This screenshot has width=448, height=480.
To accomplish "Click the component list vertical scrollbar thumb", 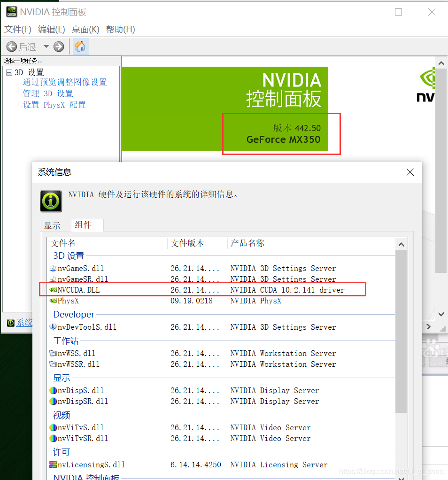I will 401,331.
